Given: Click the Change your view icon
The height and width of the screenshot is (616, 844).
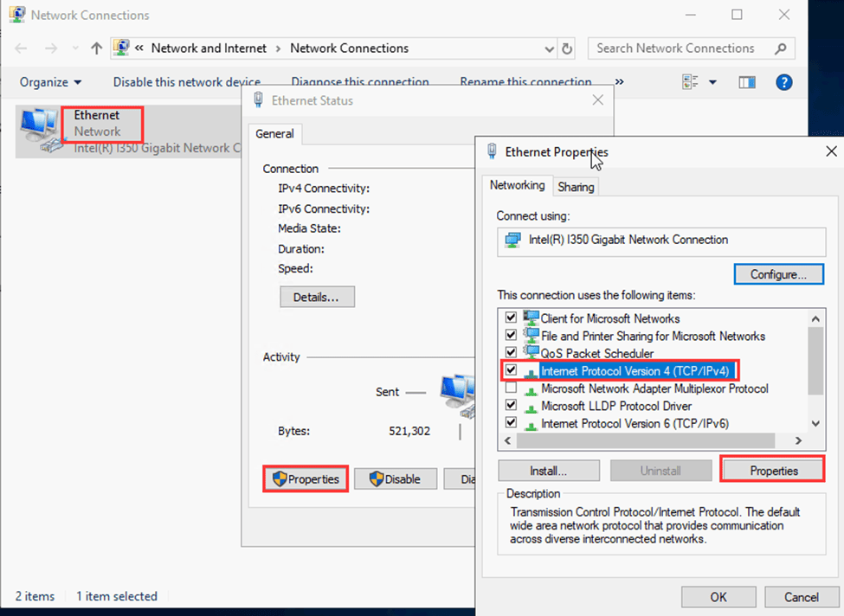Looking at the screenshot, I should [x=691, y=82].
